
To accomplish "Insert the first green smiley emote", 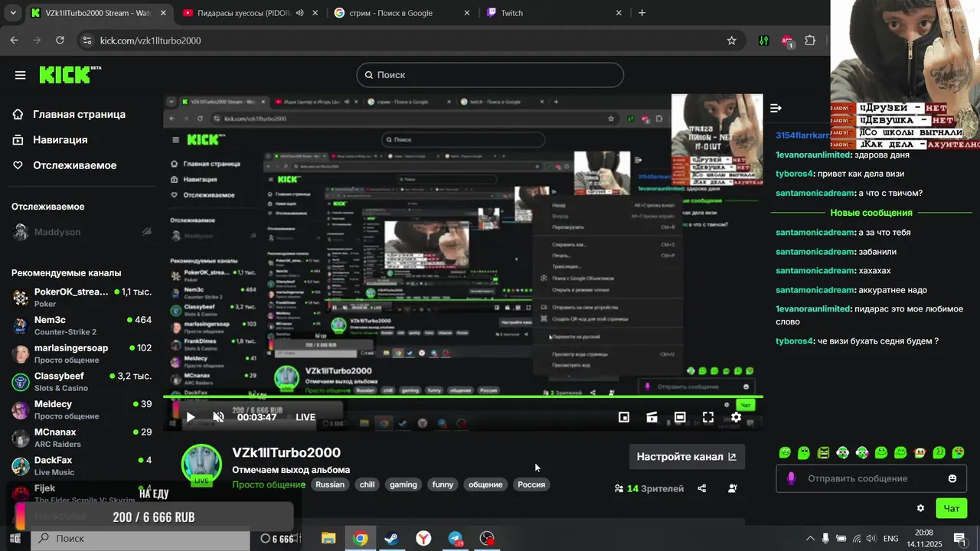I will (x=785, y=453).
